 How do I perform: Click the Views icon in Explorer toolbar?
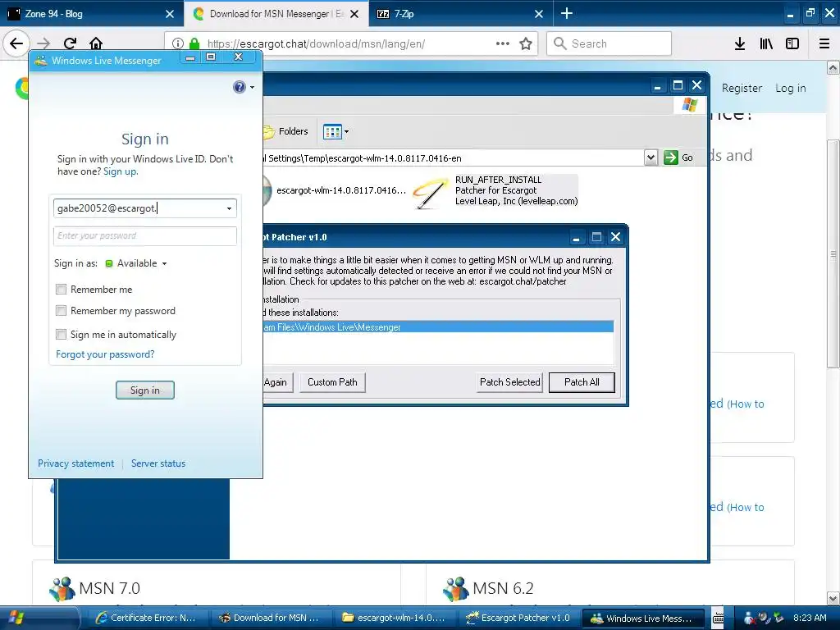click(332, 131)
